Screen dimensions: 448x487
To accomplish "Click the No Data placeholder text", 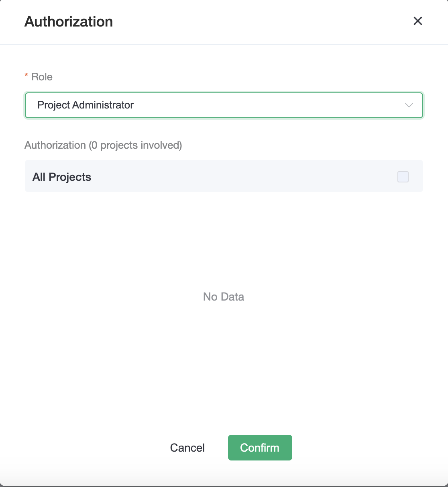I will [224, 297].
